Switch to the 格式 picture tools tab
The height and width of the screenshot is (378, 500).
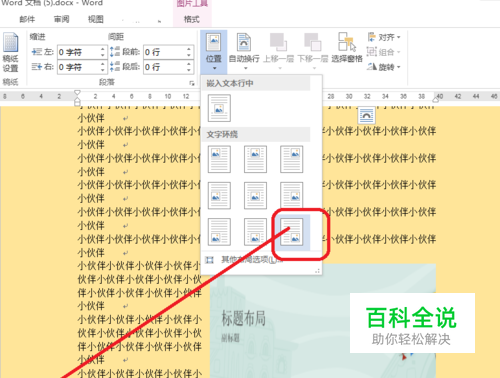[192, 19]
